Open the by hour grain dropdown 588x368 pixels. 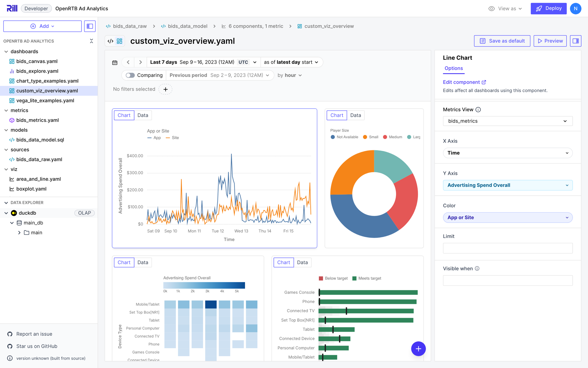click(x=290, y=75)
